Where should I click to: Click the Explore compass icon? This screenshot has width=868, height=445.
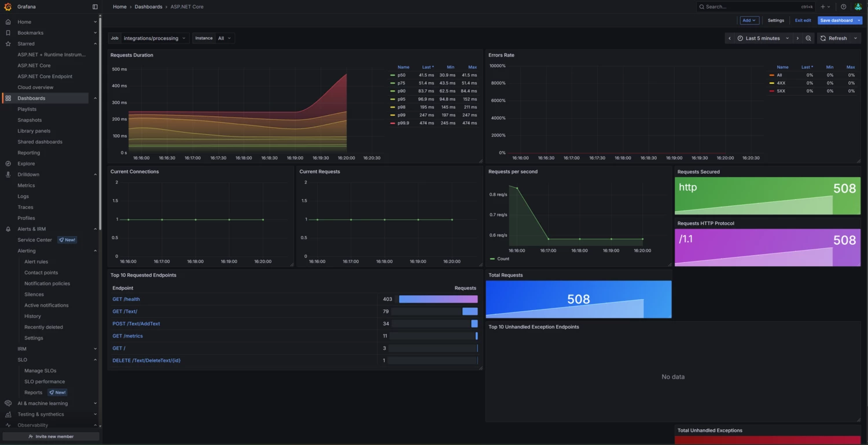pyautogui.click(x=8, y=164)
